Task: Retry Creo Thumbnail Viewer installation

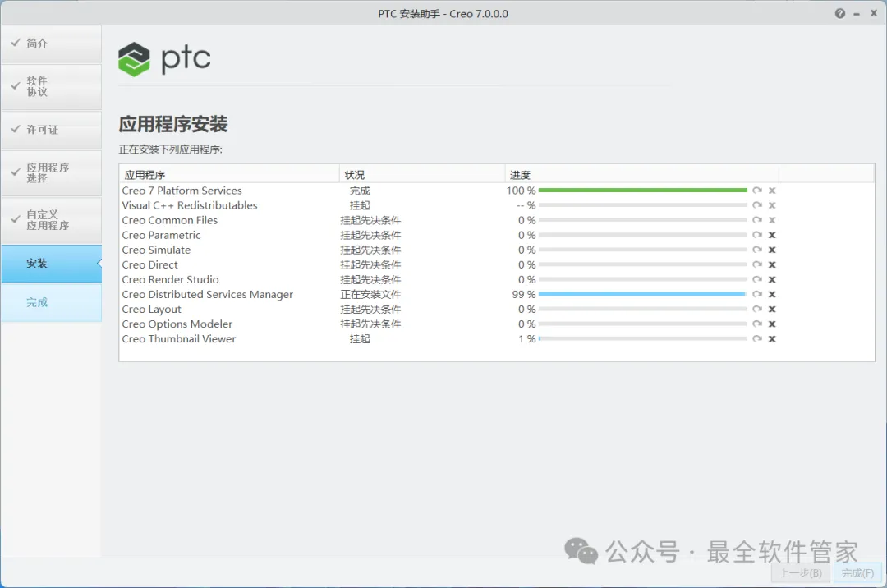Action: 757,338
